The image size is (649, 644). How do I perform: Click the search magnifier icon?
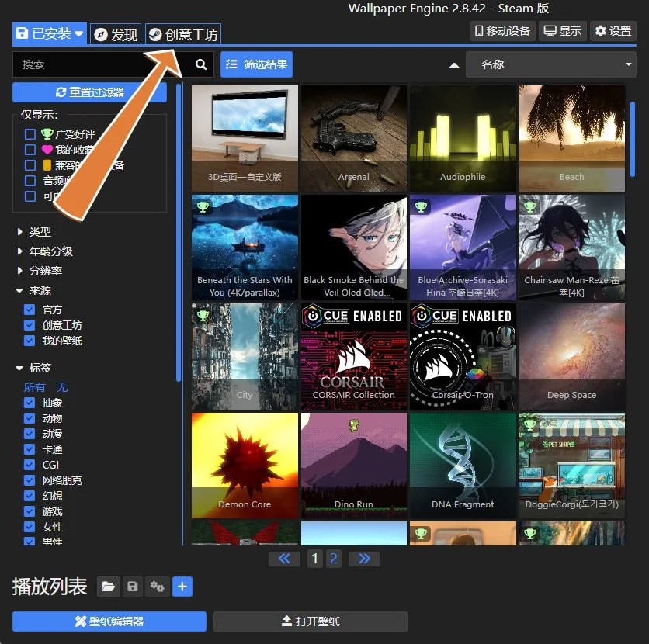point(201,64)
